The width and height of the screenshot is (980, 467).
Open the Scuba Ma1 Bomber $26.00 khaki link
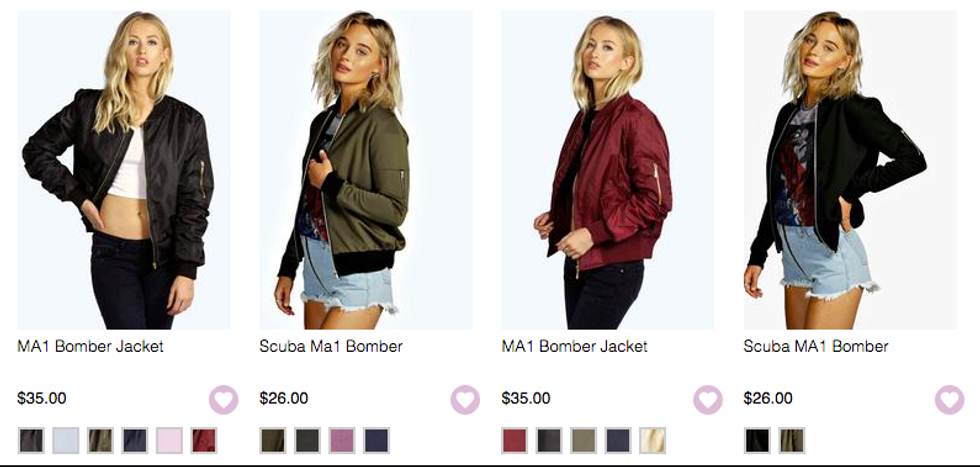(x=331, y=346)
